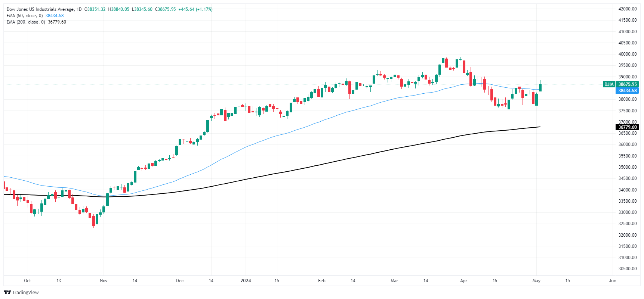Click the 35000.00 price scale label

[627, 167]
